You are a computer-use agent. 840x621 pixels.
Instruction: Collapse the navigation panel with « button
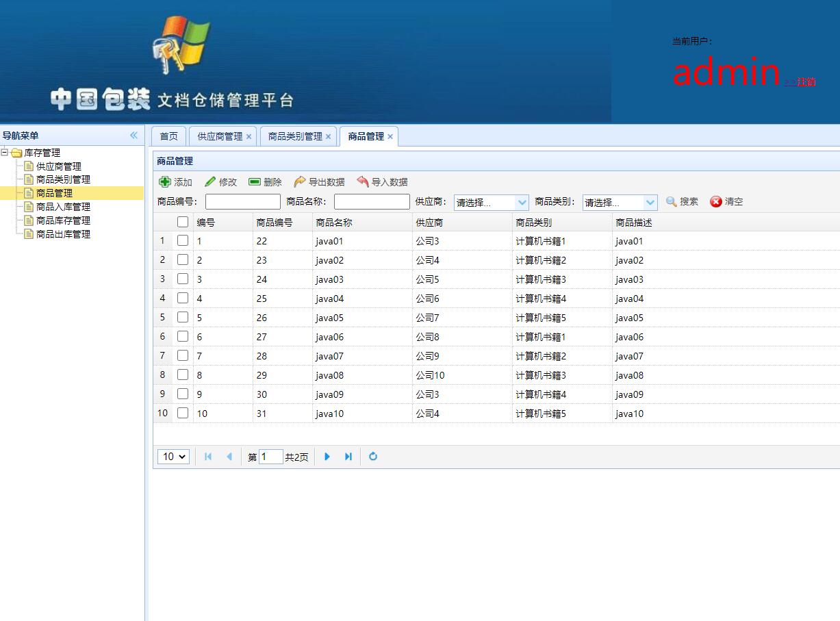[133, 135]
